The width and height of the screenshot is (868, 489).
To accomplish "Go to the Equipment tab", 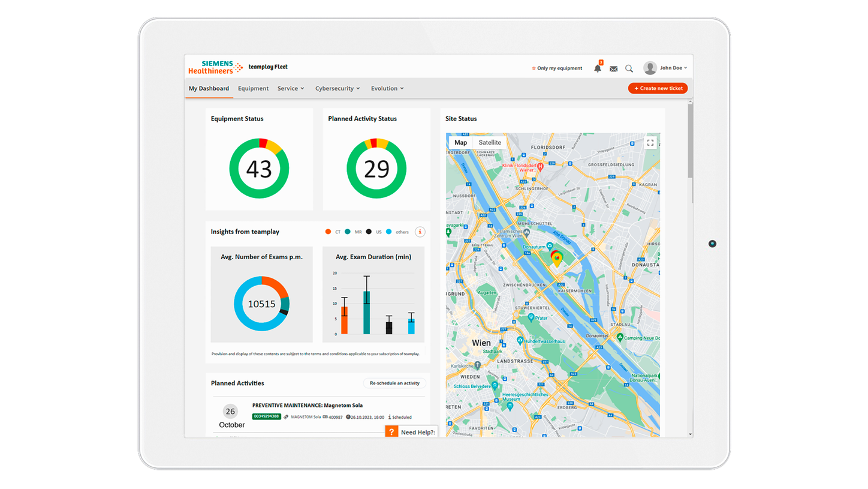I will [253, 88].
